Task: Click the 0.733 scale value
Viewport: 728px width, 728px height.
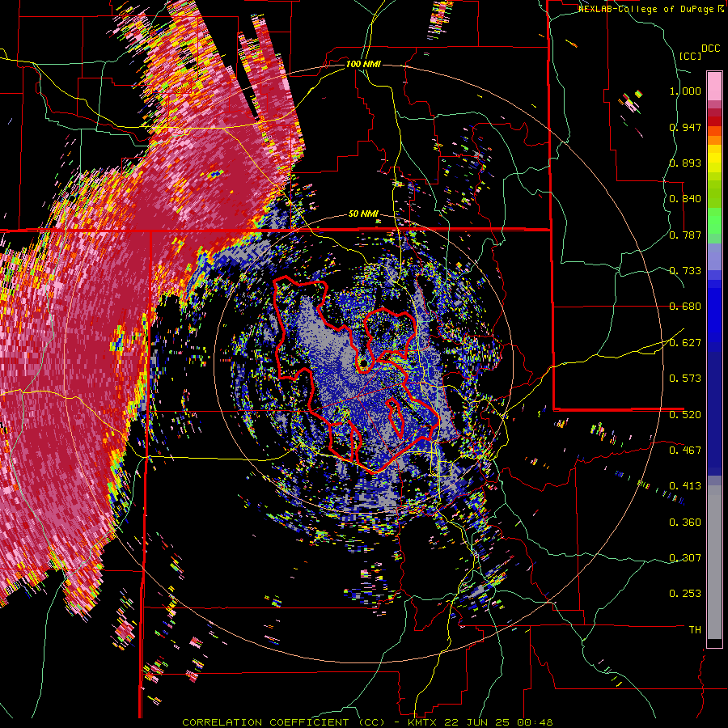Action: pyautogui.click(x=685, y=271)
